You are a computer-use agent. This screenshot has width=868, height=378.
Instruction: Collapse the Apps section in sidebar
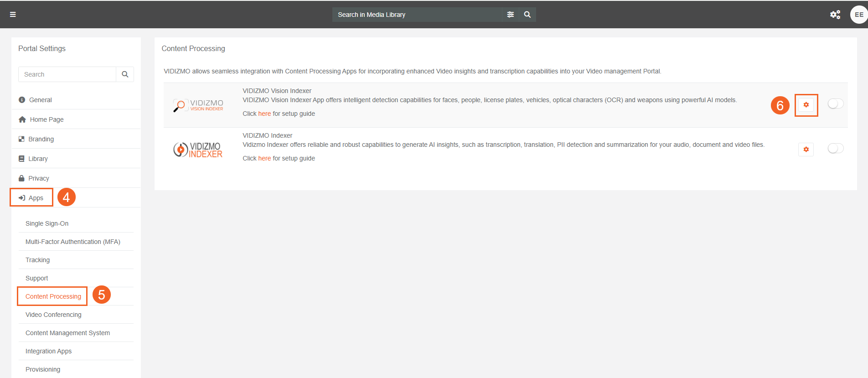(36, 198)
